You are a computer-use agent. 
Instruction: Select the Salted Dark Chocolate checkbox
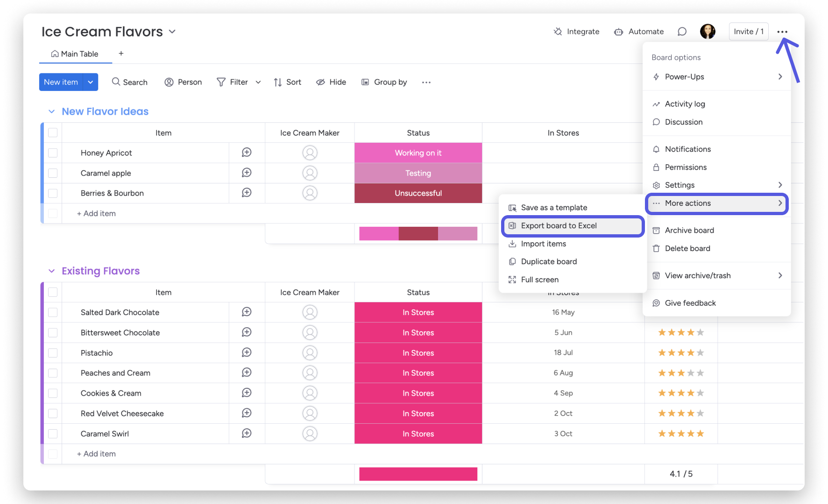pyautogui.click(x=53, y=313)
